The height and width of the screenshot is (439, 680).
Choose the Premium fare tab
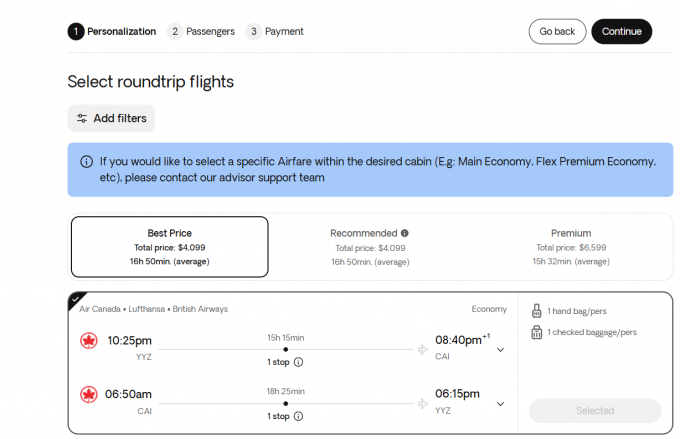pyautogui.click(x=571, y=246)
